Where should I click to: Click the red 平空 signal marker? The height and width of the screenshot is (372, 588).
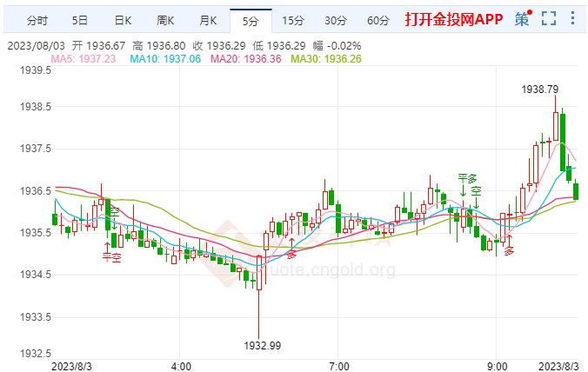coord(111,257)
